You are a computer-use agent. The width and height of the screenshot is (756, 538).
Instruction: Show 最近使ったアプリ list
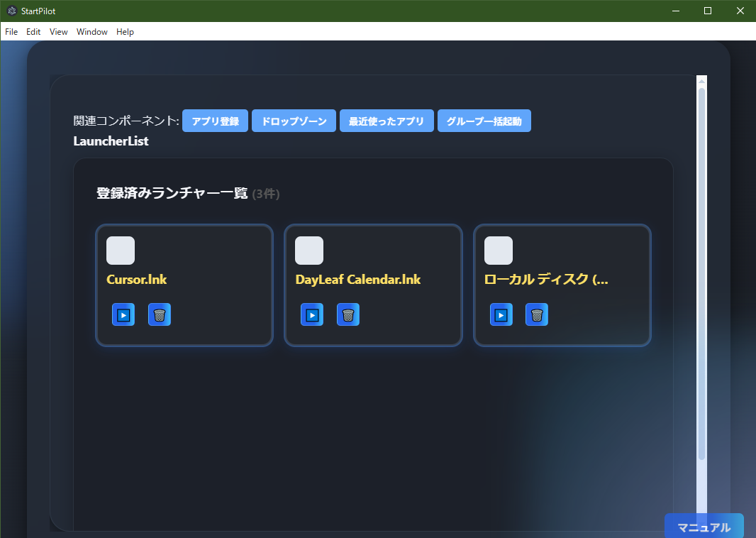point(387,121)
